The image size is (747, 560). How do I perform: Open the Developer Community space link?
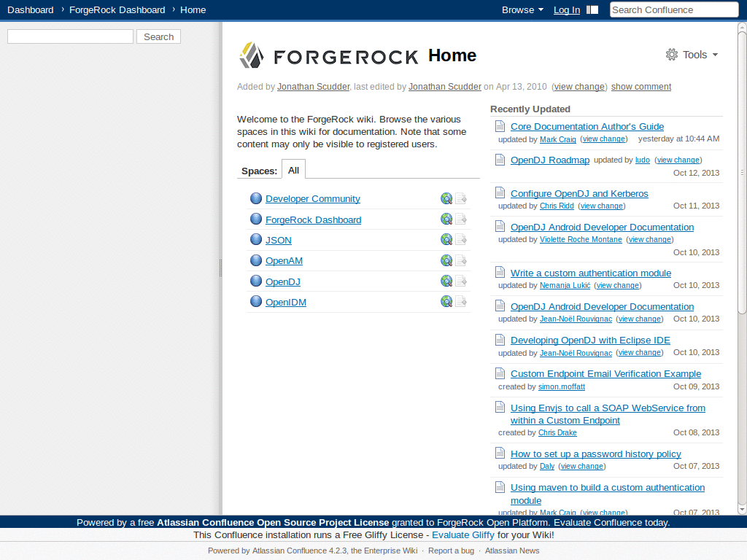312,199
